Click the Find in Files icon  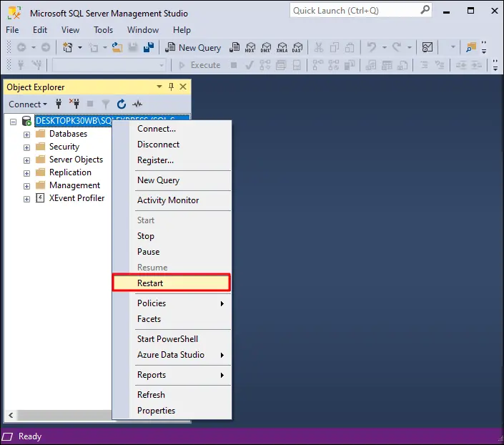point(470,48)
